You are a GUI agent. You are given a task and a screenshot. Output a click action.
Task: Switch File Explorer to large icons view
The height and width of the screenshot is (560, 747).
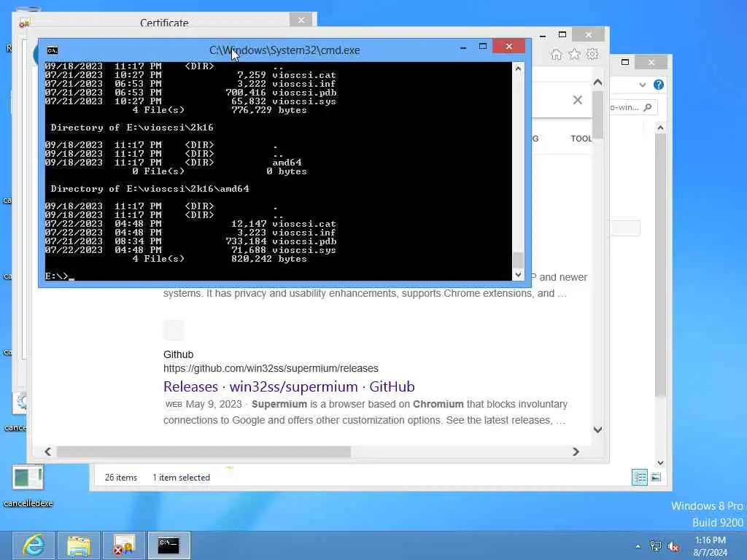656,477
